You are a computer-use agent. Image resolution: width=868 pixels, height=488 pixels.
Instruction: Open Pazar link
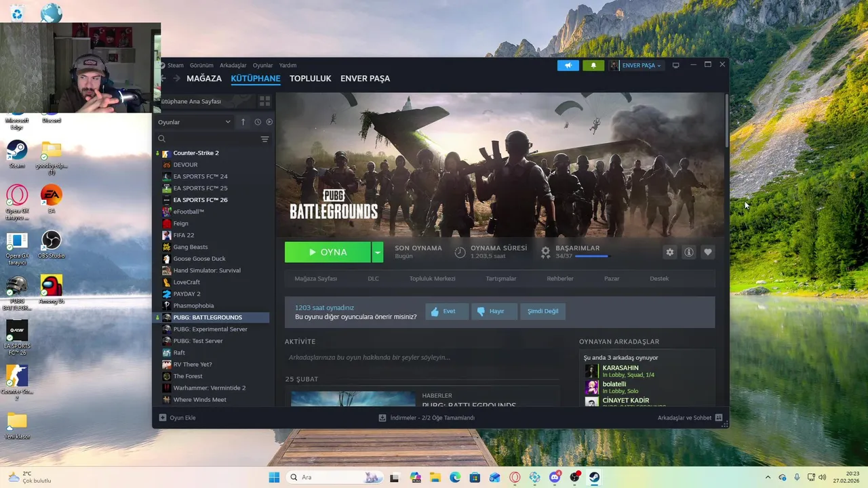(x=612, y=279)
